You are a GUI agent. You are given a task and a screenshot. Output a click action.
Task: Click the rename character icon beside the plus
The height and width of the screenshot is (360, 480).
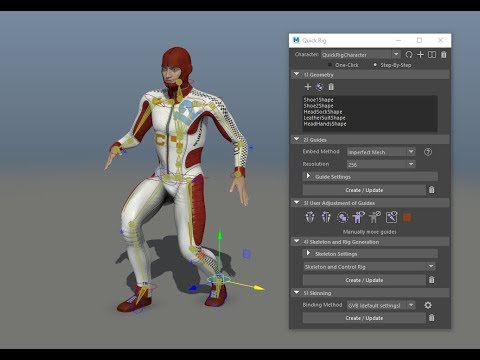pos(432,55)
